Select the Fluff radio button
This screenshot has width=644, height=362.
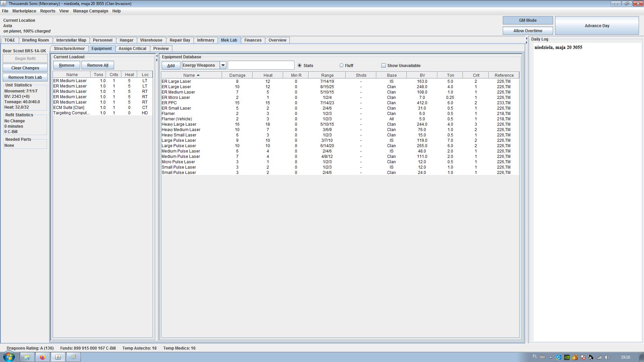(x=341, y=66)
